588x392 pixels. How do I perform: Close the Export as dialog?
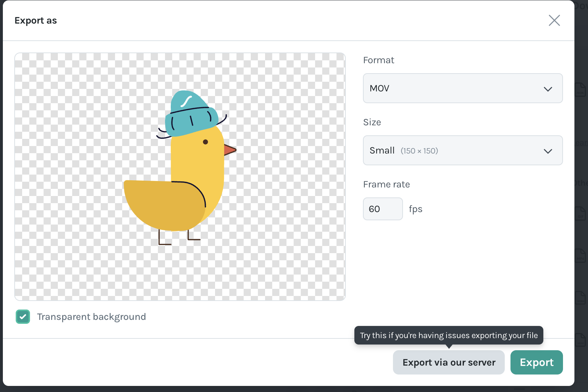554,20
